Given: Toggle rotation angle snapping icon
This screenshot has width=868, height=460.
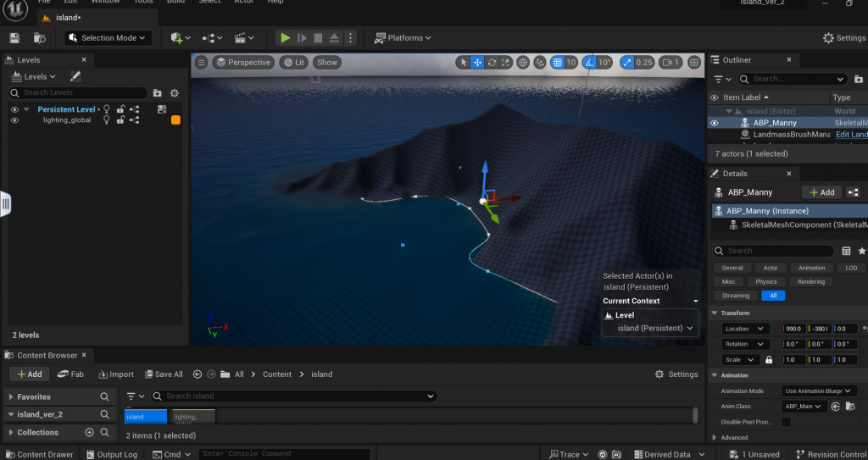Looking at the screenshot, I should 590,63.
